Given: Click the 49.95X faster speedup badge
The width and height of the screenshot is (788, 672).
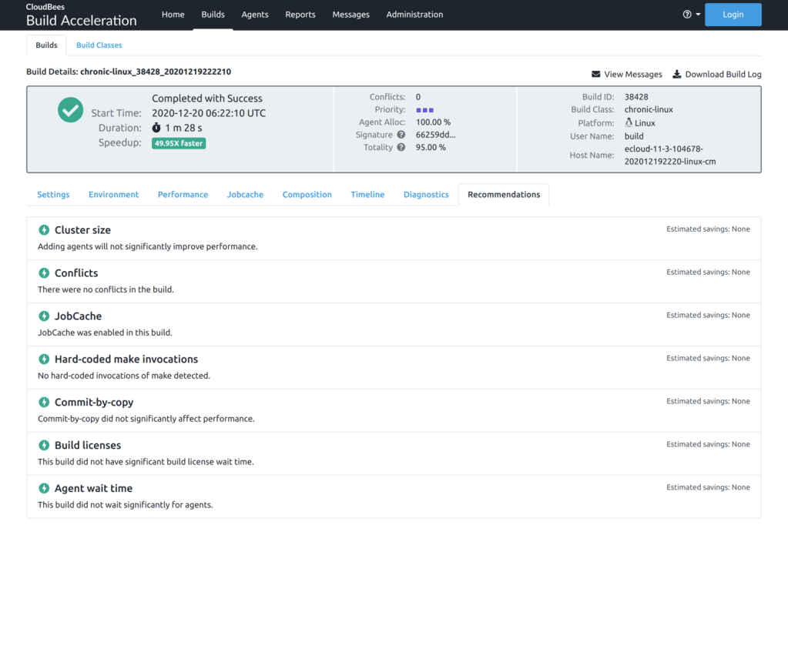Looking at the screenshot, I should coord(179,143).
